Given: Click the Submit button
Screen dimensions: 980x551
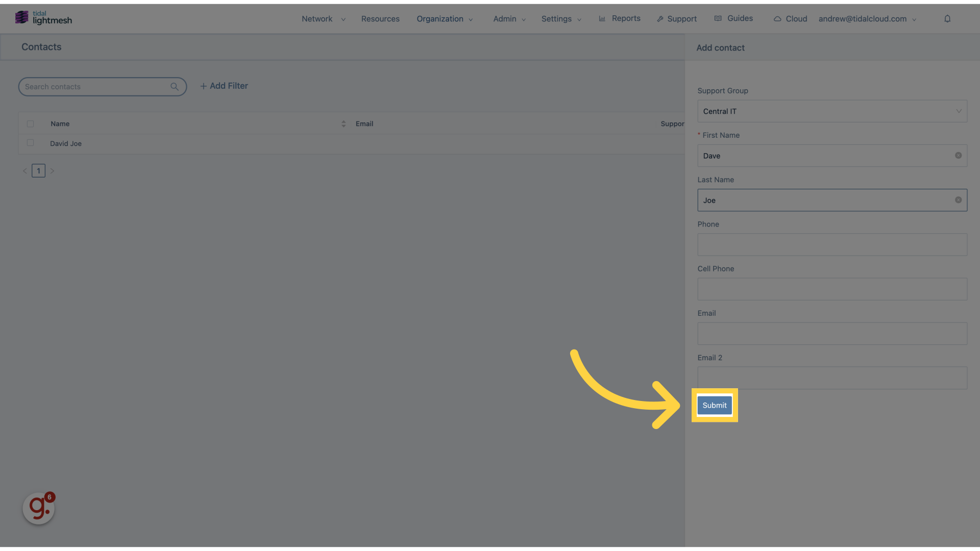Looking at the screenshot, I should point(714,405).
